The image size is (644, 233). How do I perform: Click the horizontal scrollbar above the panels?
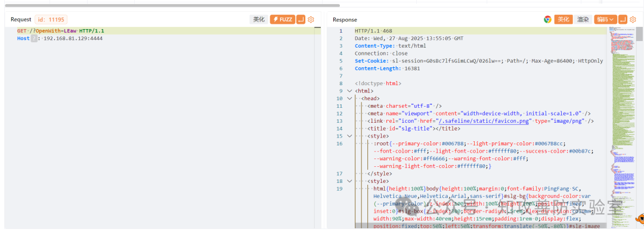(172, 5)
